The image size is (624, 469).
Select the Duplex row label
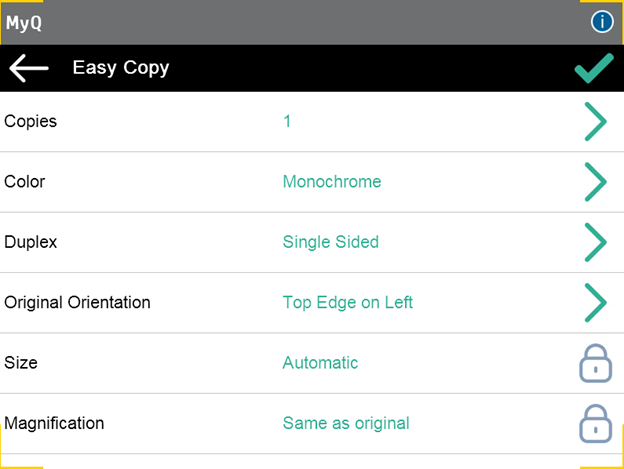tap(29, 242)
